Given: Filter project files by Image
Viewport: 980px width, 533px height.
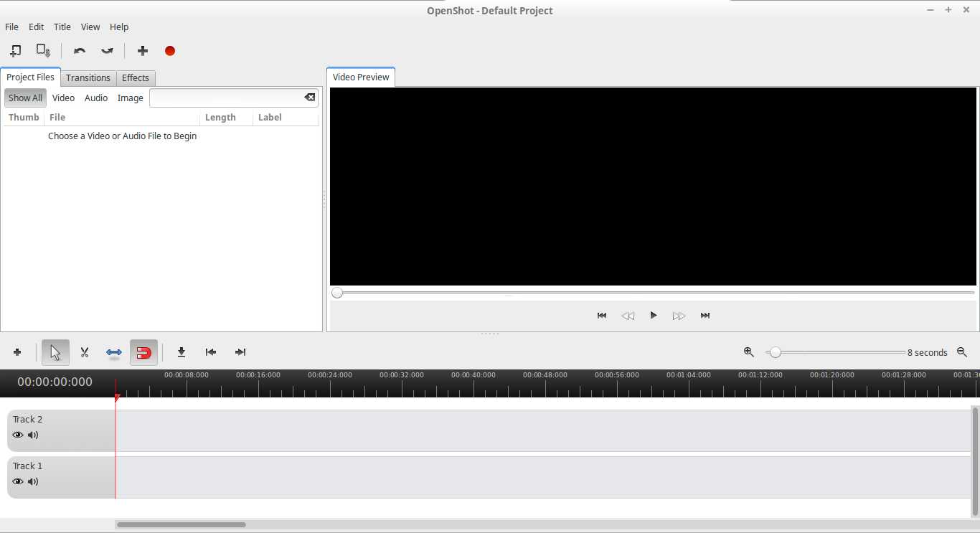Looking at the screenshot, I should tap(130, 98).
